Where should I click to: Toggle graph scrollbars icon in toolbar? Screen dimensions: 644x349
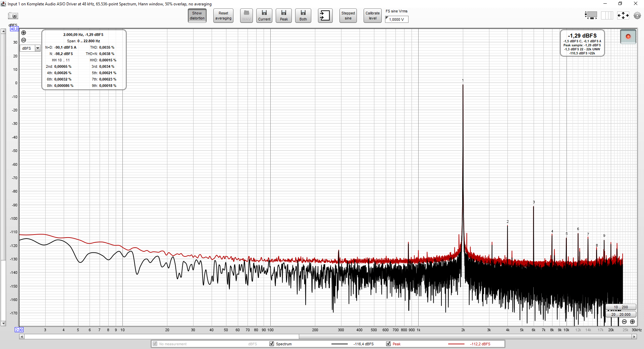[591, 15]
